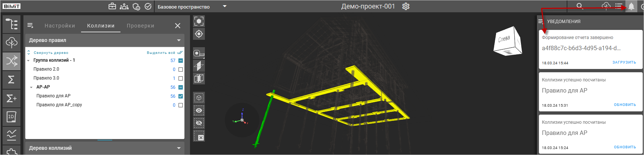Select the fit-to-view frame icon
Viewport: 644px width, 155px height.
tap(199, 21)
